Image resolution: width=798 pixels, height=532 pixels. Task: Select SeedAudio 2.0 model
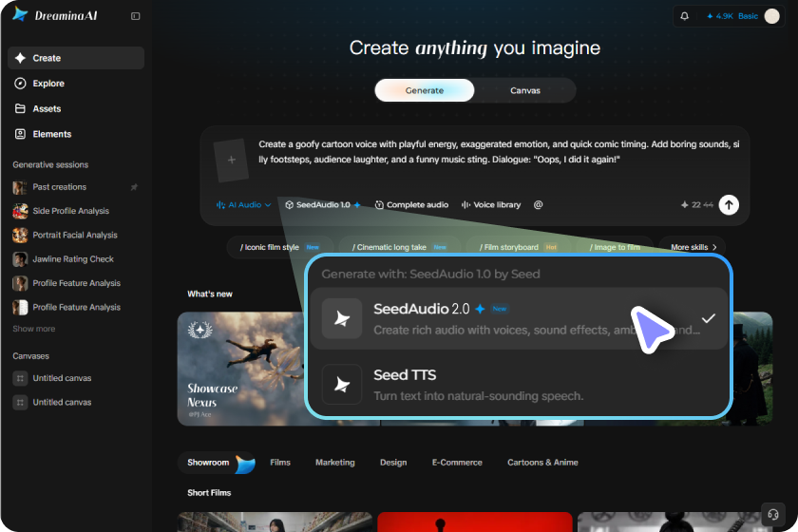click(x=519, y=318)
